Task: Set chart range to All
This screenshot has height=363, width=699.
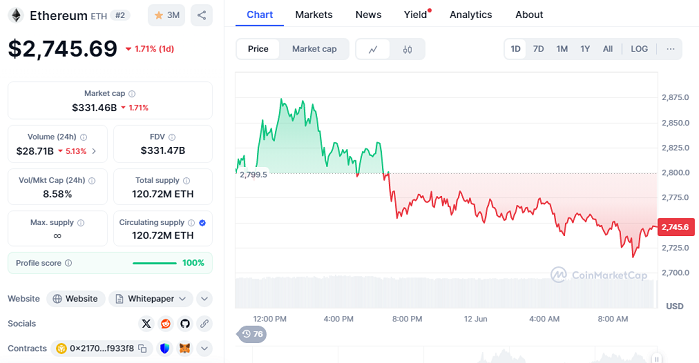Action: tap(608, 49)
